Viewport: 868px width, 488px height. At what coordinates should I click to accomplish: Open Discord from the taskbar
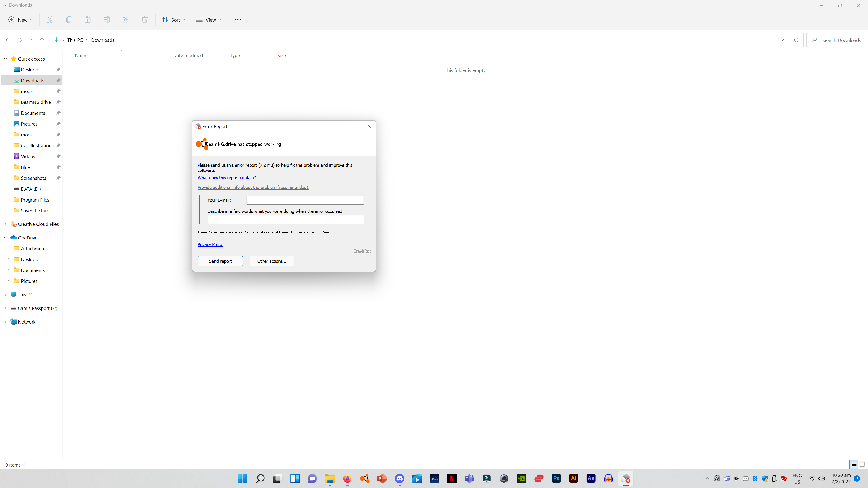click(400, 479)
